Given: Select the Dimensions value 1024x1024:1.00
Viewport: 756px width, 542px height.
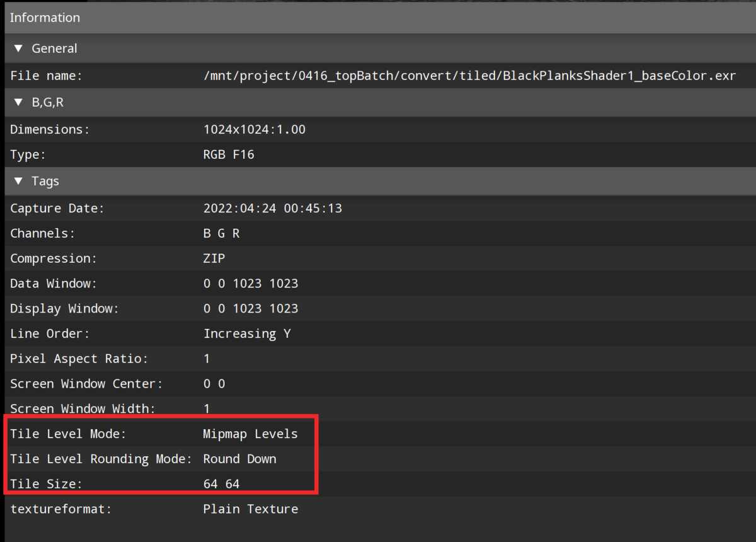Looking at the screenshot, I should (x=255, y=130).
